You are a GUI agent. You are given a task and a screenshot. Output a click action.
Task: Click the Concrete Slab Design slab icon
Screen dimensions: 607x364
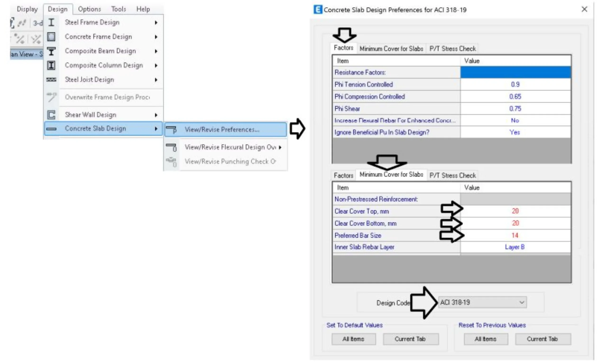pos(51,129)
